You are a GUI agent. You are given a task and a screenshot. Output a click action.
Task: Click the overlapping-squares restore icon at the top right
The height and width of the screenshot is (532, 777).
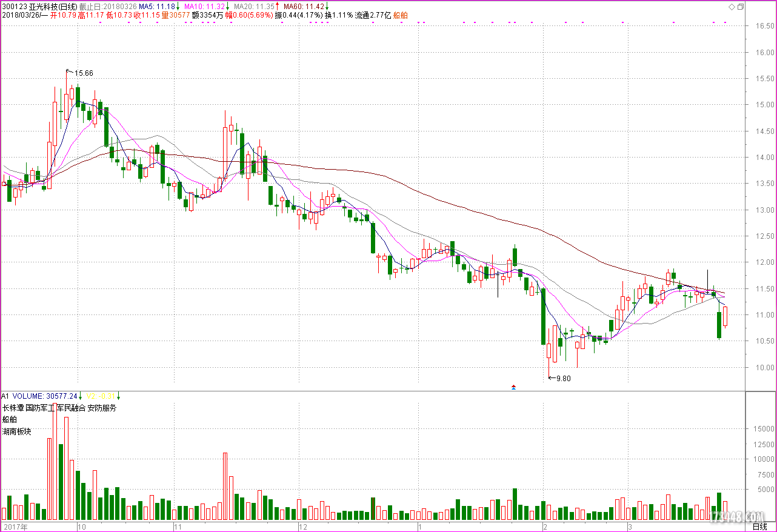pyautogui.click(x=741, y=6)
